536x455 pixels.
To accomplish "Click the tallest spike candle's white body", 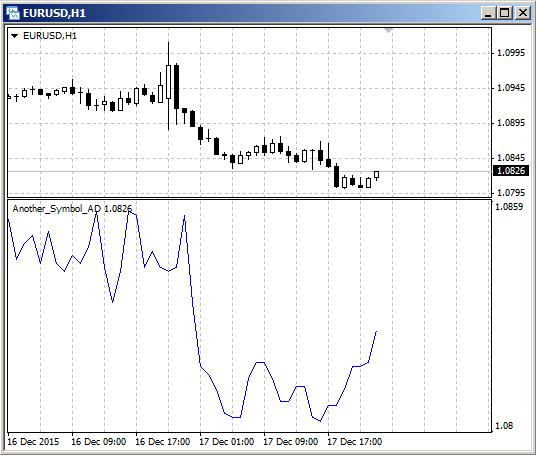I will click(x=169, y=82).
